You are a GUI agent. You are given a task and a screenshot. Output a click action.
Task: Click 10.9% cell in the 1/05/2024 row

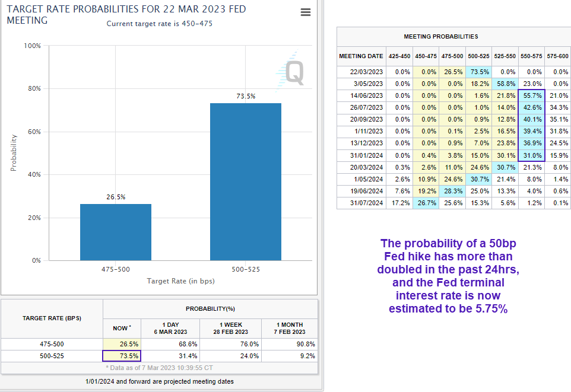426,180
